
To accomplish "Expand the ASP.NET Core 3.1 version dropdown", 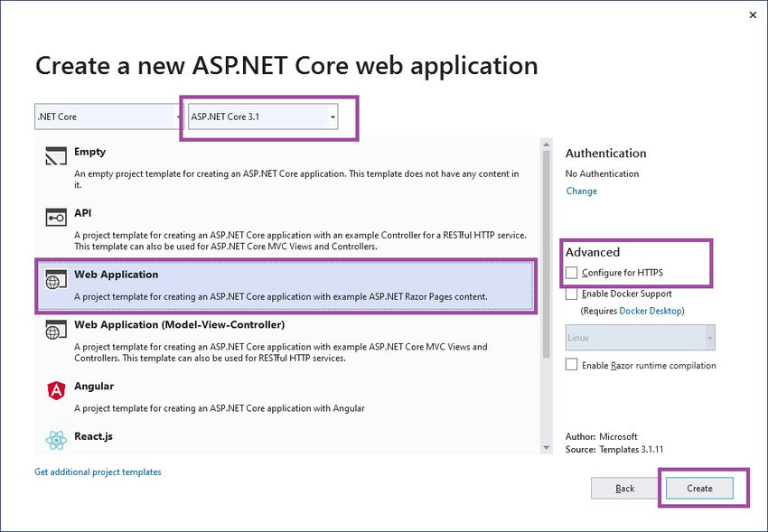I will 263,117.
